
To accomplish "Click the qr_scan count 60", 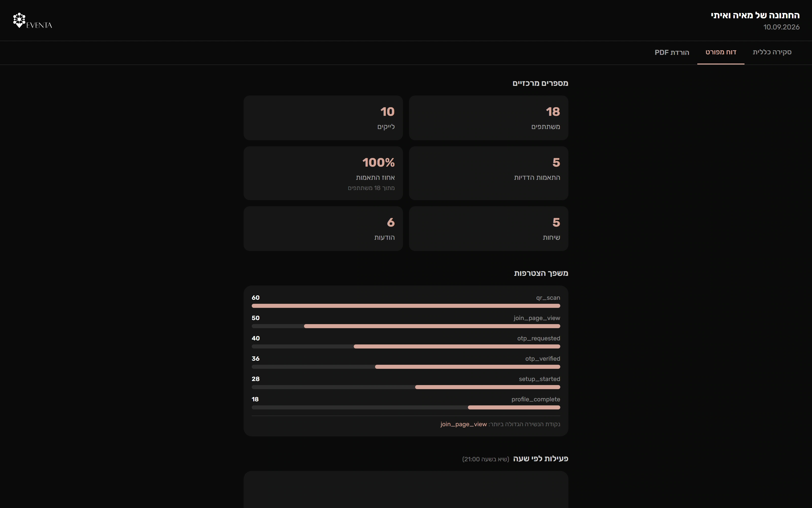I will click(256, 298).
